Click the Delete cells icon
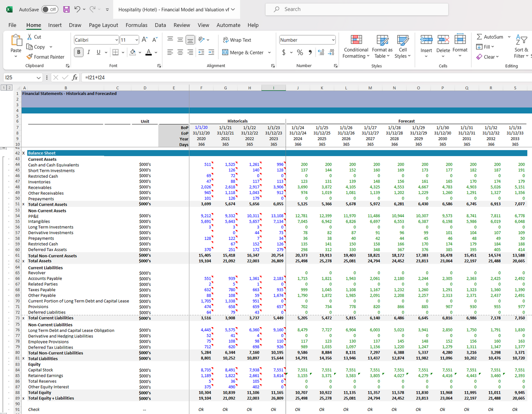 pyautogui.click(x=443, y=40)
